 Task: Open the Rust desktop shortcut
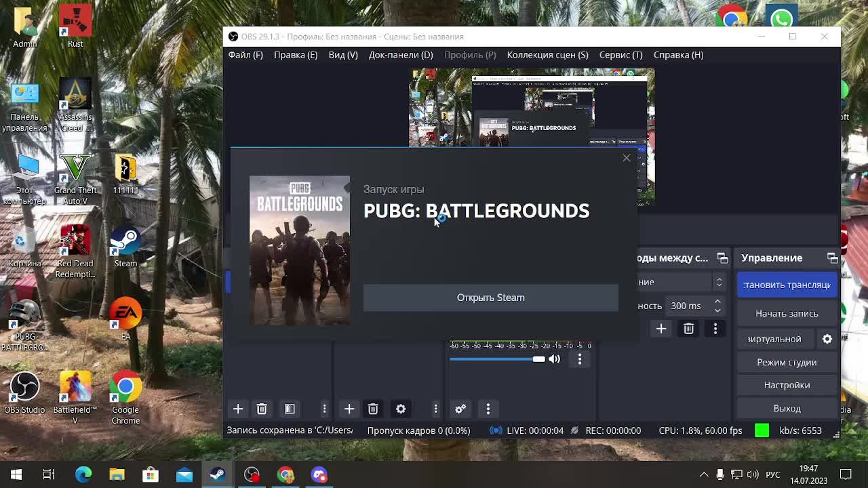(75, 27)
